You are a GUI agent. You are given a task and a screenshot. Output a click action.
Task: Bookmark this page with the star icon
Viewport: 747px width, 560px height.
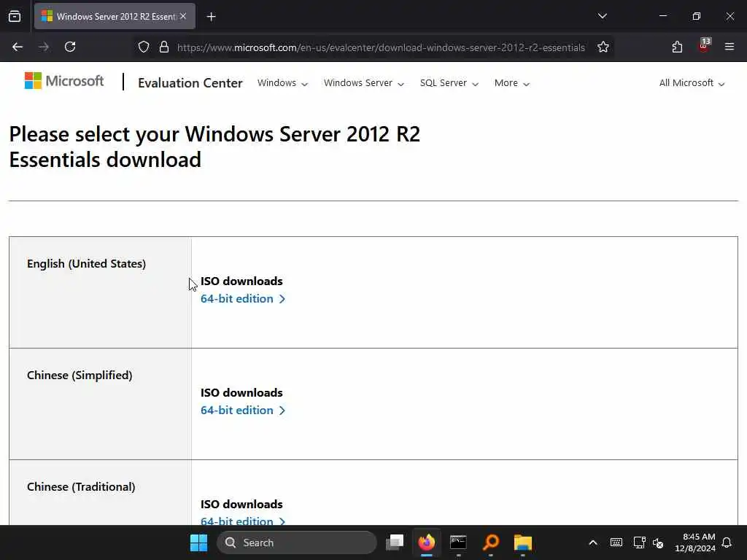coord(603,47)
